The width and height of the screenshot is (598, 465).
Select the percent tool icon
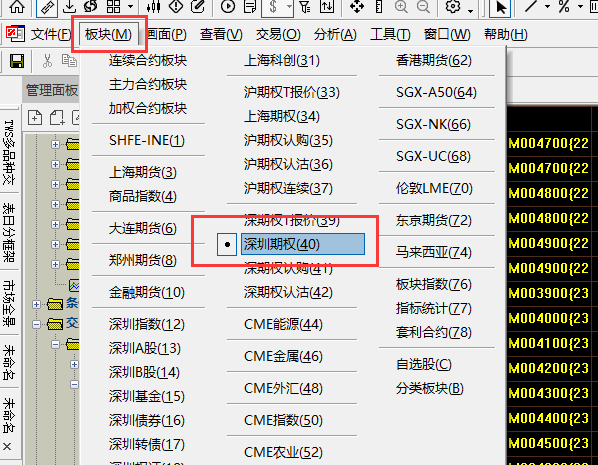tap(564, 6)
